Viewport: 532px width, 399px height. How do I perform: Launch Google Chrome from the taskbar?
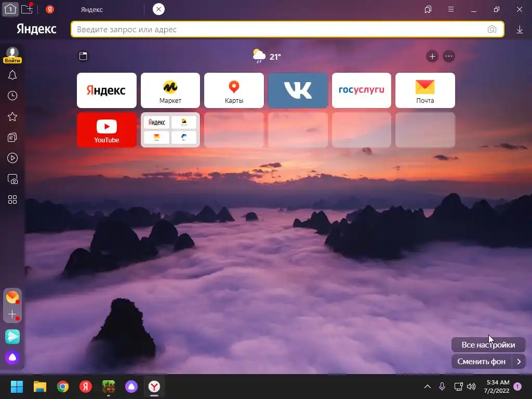(63, 387)
